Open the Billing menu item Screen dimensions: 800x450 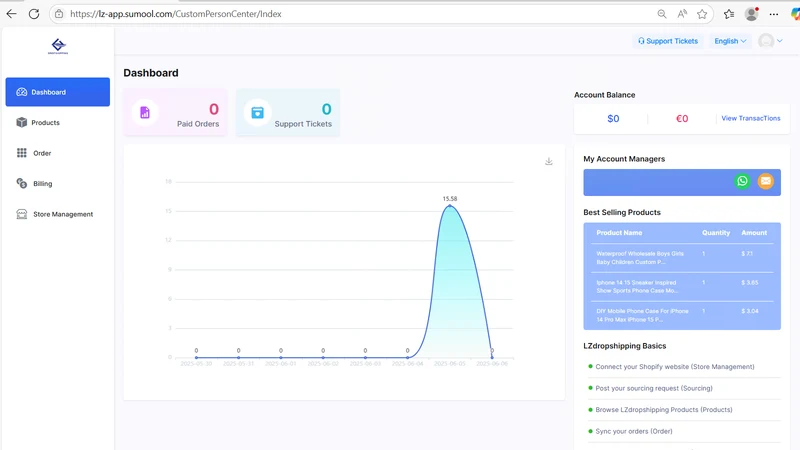click(58, 184)
